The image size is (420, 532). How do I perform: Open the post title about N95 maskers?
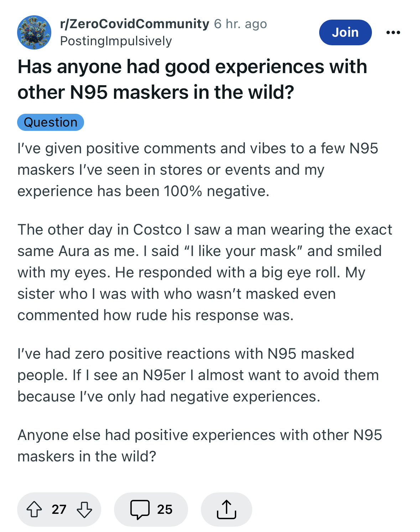(x=192, y=79)
